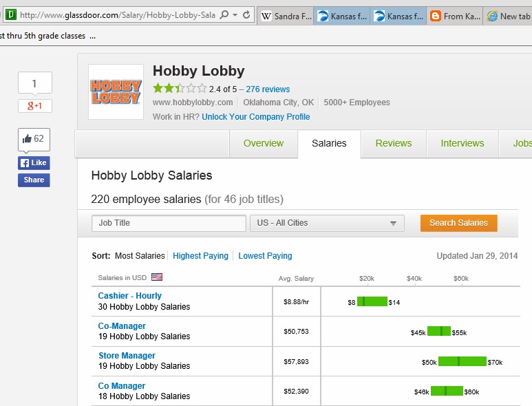
Task: Click the thumbs-up 62 likes counter
Action: tap(34, 139)
